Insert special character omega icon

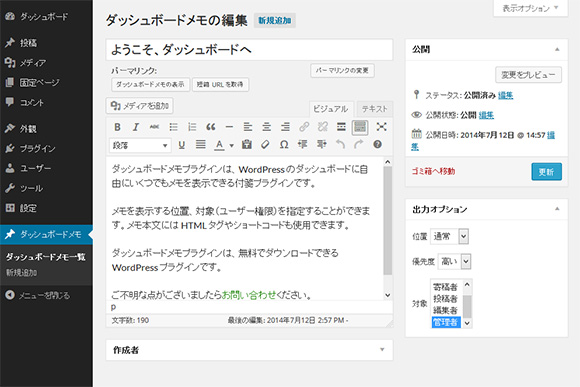click(284, 144)
